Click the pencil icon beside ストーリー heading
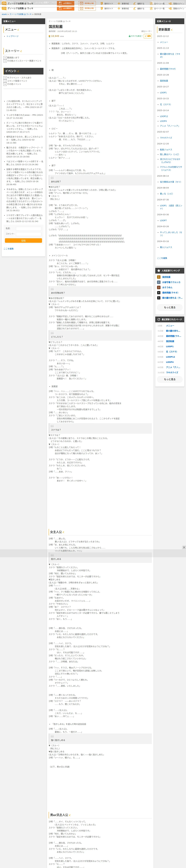Viewport: 186px width, 868px height. coord(21,51)
